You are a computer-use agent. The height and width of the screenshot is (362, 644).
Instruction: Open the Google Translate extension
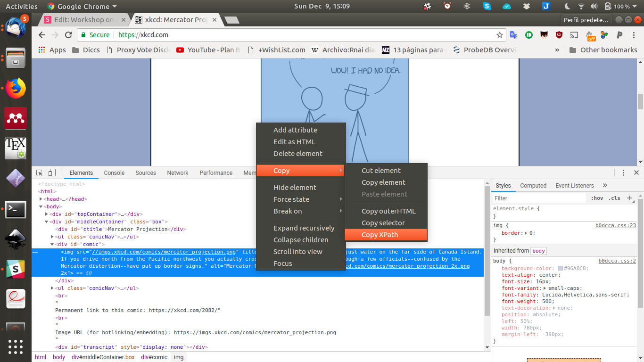click(514, 35)
